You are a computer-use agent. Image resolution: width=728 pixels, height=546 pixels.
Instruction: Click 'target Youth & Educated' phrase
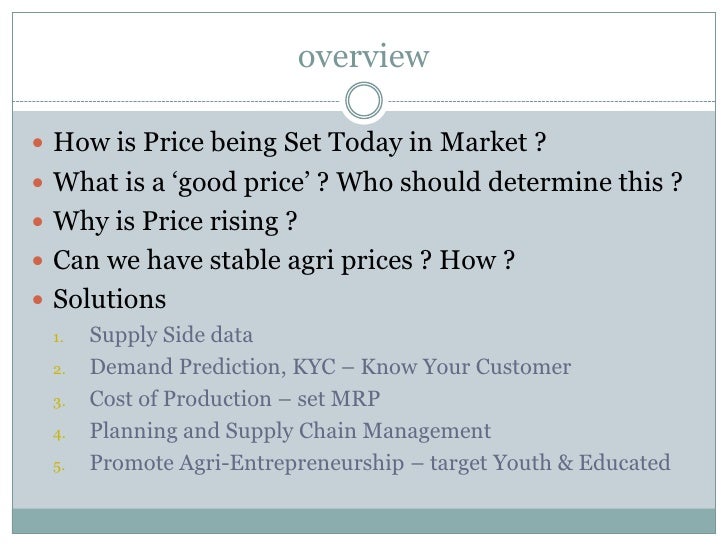[550, 463]
